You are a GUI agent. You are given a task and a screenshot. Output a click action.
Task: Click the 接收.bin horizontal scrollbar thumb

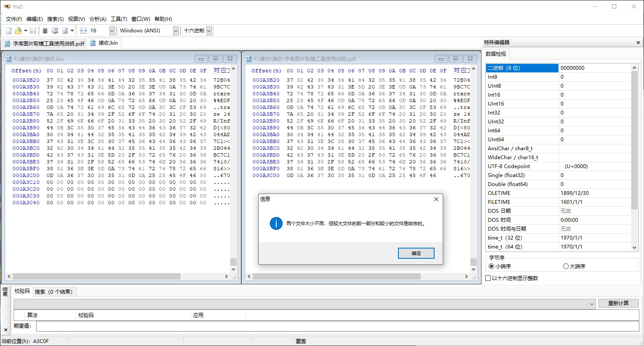(97, 277)
